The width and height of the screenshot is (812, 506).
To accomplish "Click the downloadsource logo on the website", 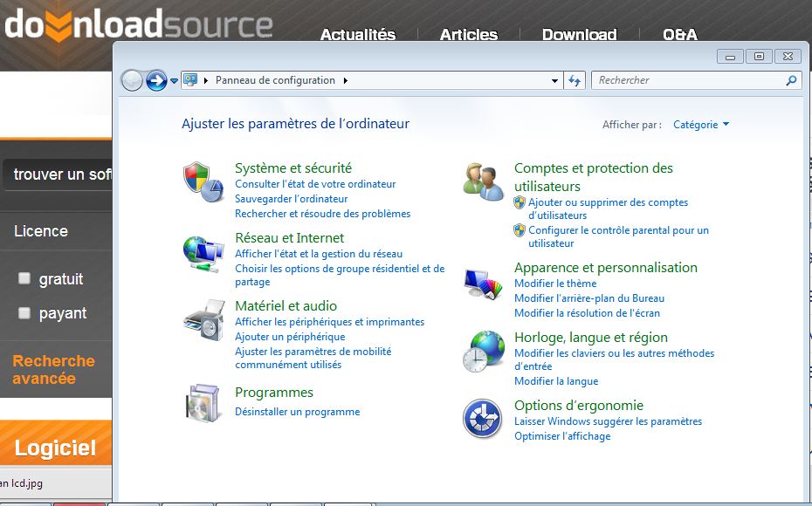I will [x=139, y=24].
